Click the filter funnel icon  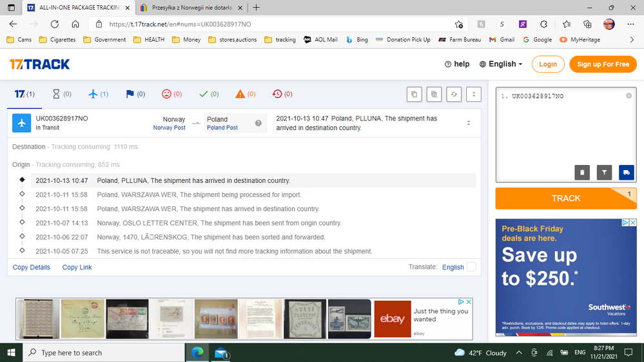tap(604, 172)
